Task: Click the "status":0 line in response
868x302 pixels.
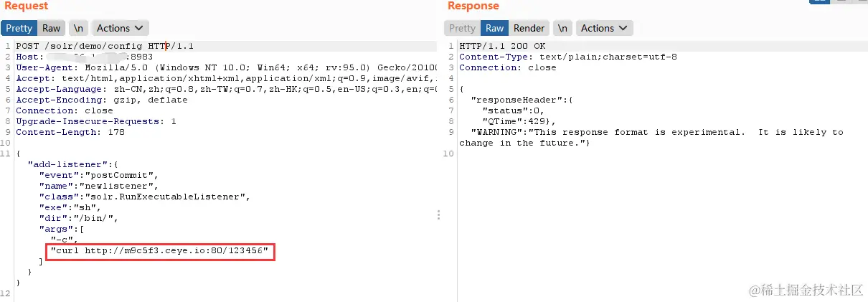Action: click(514, 110)
